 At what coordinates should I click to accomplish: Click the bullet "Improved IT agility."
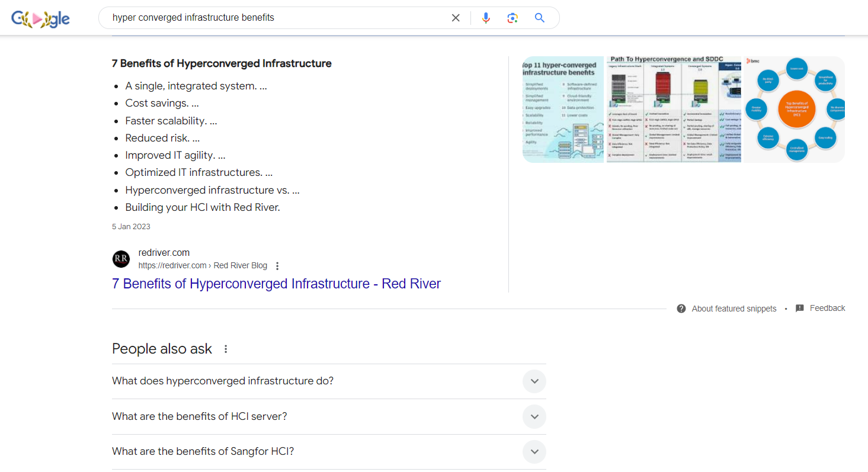[175, 155]
